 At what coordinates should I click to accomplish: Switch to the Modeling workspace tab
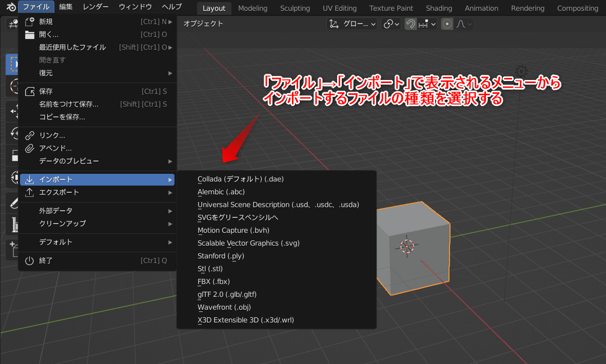click(252, 8)
